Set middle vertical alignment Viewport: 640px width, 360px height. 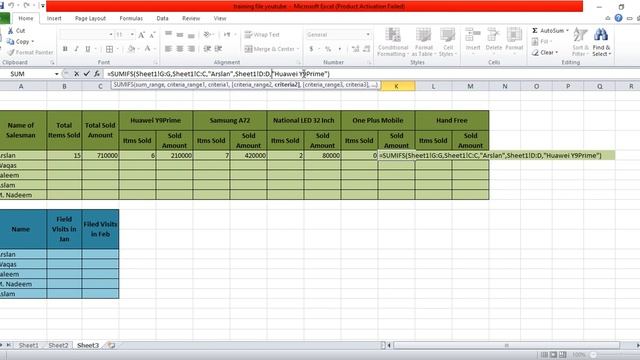pos(180,35)
